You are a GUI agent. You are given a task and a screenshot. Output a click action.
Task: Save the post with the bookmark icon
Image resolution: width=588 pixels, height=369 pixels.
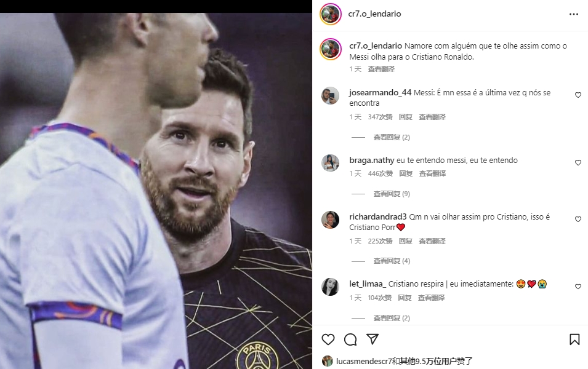(574, 339)
